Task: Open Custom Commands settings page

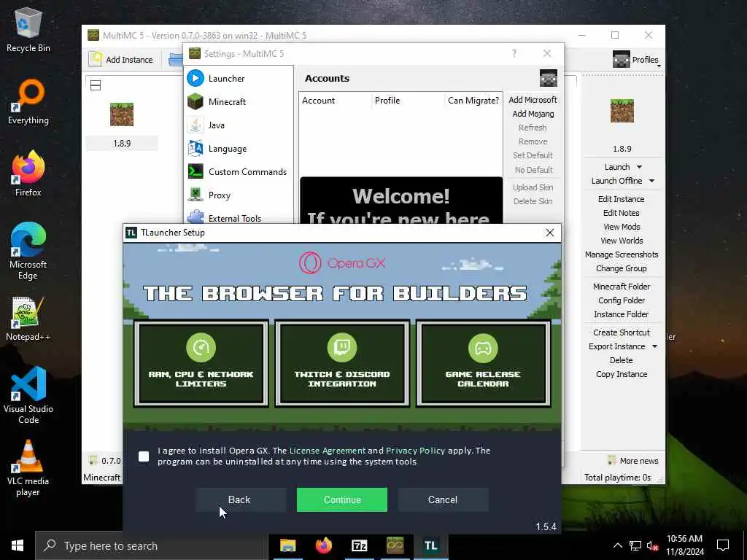Action: (239, 171)
